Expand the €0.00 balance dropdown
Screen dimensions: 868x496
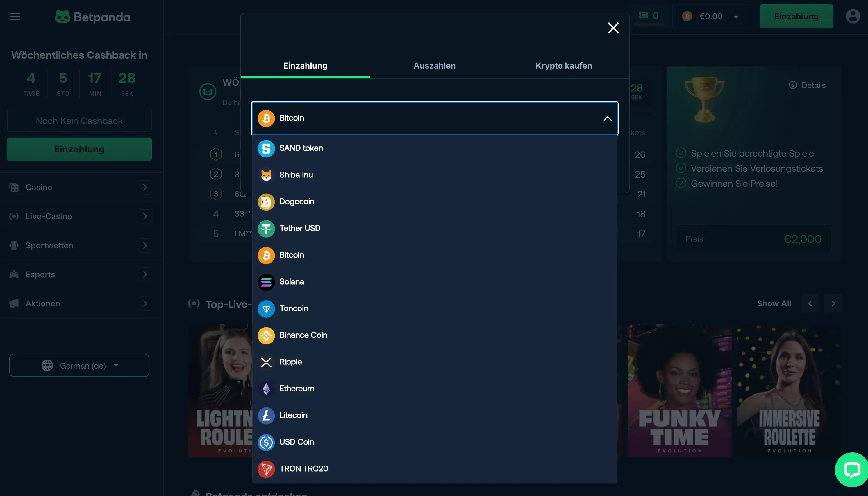tap(735, 17)
